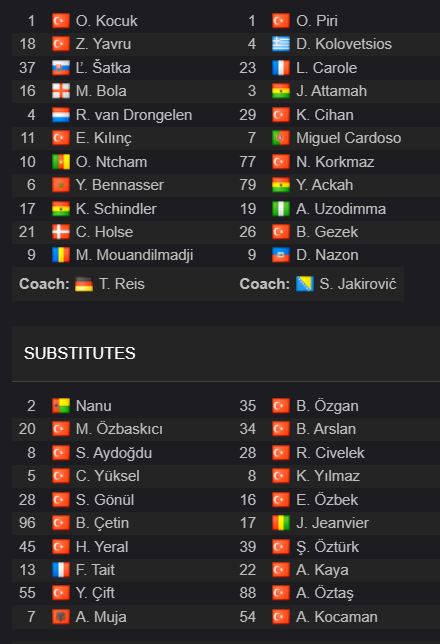
Task: Click the Nigerian flag beside A. Uzodimma
Action: click(281, 209)
